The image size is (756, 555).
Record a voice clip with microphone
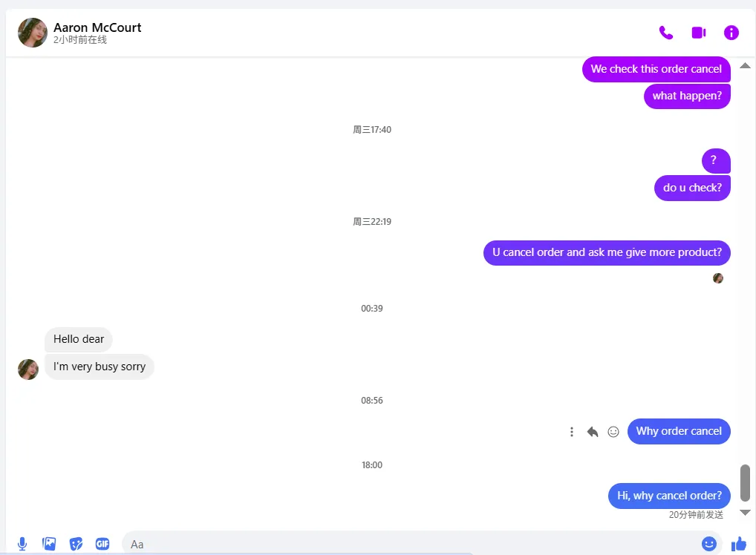(22, 544)
